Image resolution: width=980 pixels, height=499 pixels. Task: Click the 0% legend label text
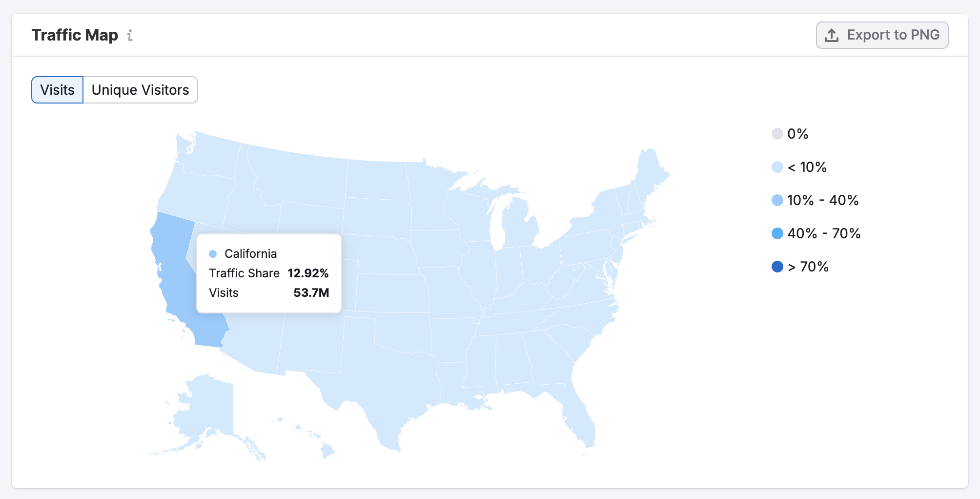797,133
